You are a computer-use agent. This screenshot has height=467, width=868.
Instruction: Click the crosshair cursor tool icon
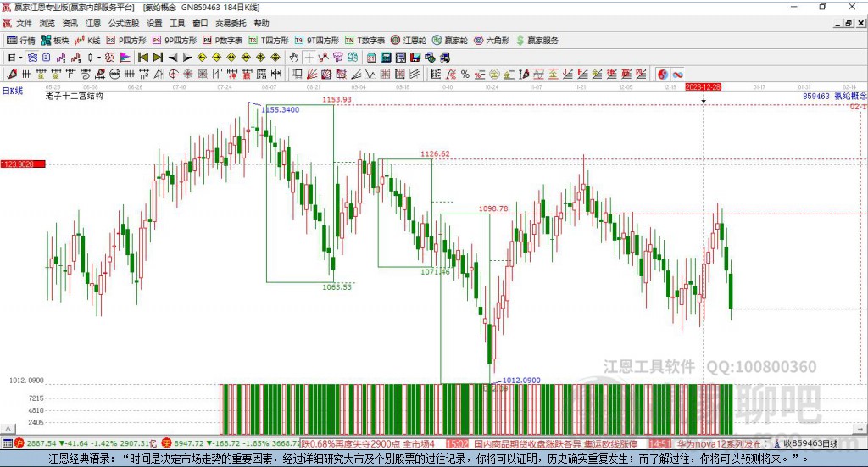pos(309,58)
